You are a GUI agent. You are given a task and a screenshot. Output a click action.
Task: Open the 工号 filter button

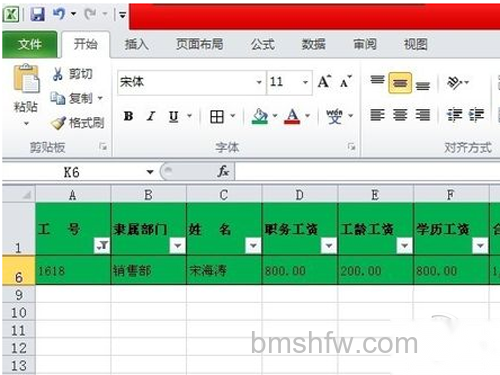[x=102, y=246]
